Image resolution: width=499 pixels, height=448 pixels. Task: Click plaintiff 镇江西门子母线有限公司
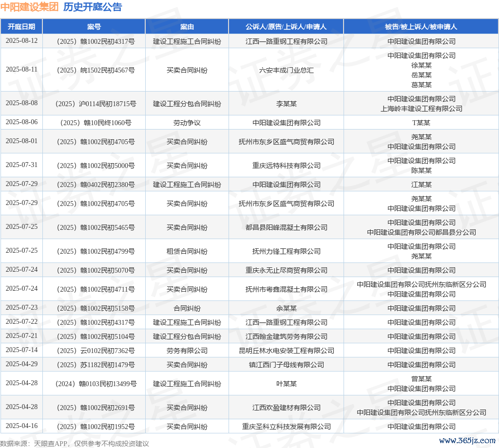pos(286,365)
